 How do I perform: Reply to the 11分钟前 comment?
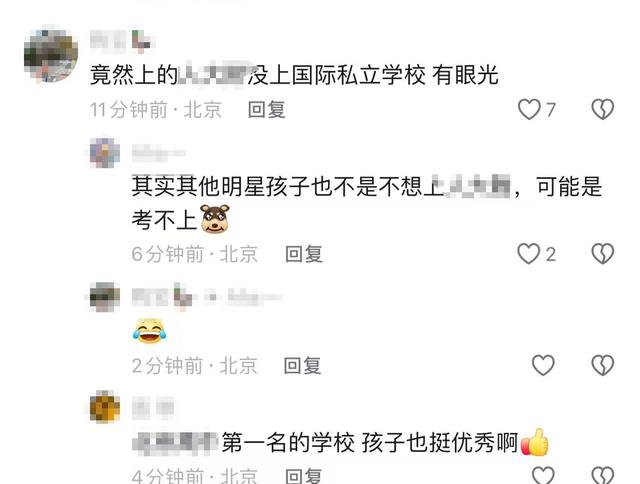[x=267, y=110]
